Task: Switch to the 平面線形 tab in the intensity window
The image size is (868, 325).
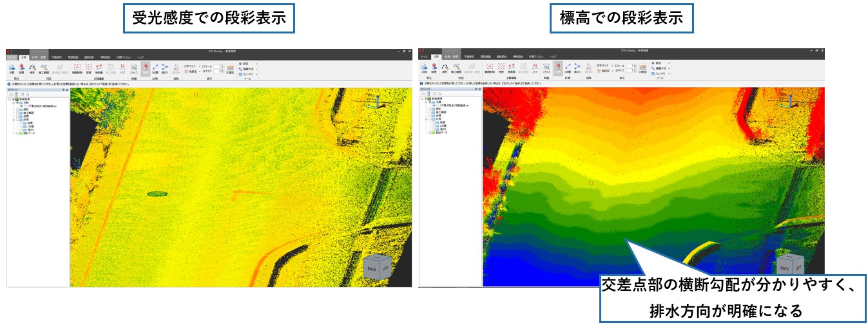Action: coord(56,57)
